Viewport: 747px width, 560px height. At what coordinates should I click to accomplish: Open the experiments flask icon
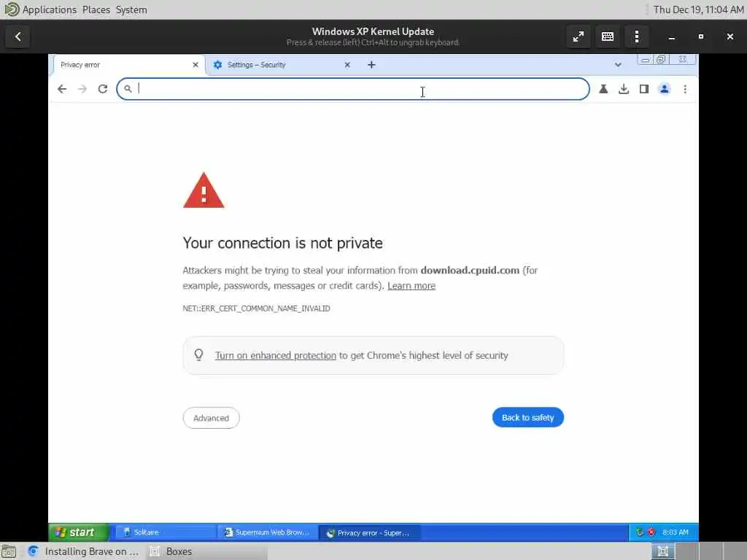tap(603, 89)
